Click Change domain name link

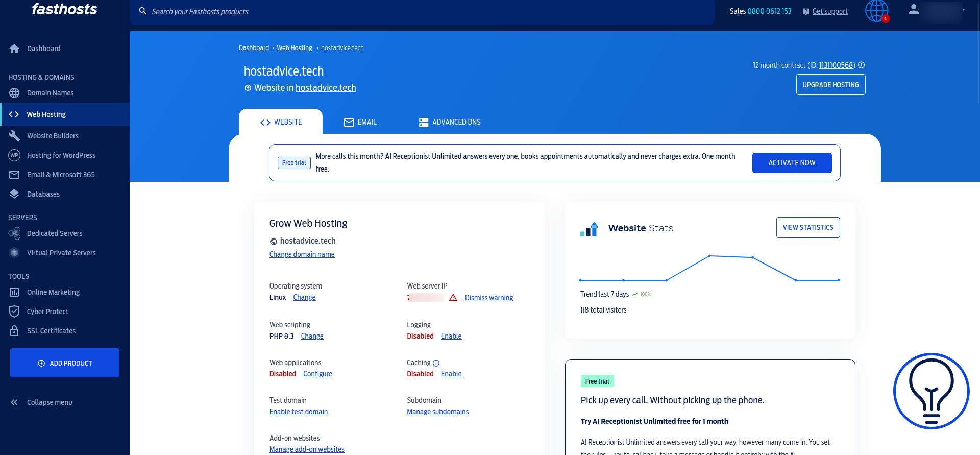pyautogui.click(x=302, y=254)
